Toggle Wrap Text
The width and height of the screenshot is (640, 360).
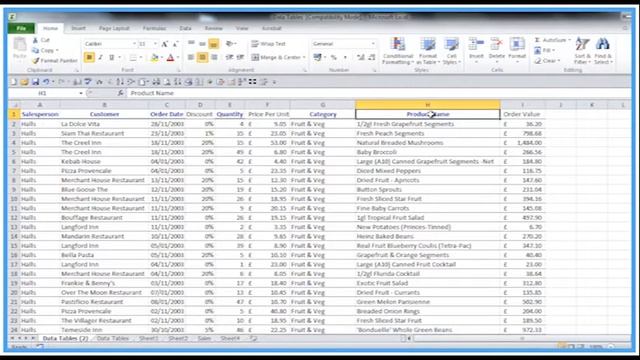269,44
